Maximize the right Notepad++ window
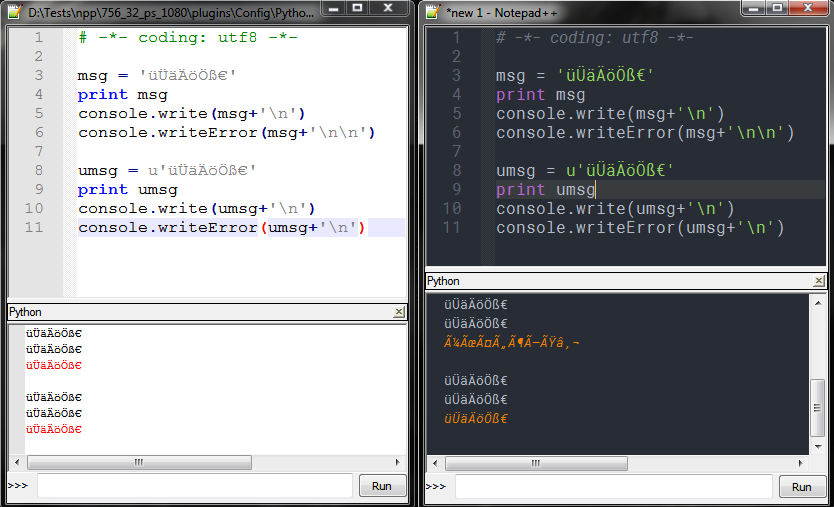The height and width of the screenshot is (507, 834). 777,8
